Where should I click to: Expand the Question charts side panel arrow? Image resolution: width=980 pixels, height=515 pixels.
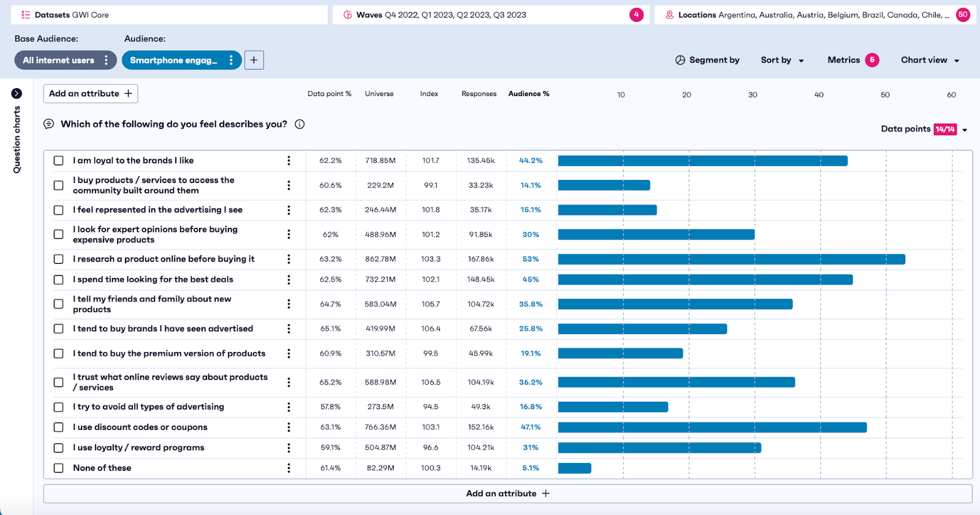17,94
